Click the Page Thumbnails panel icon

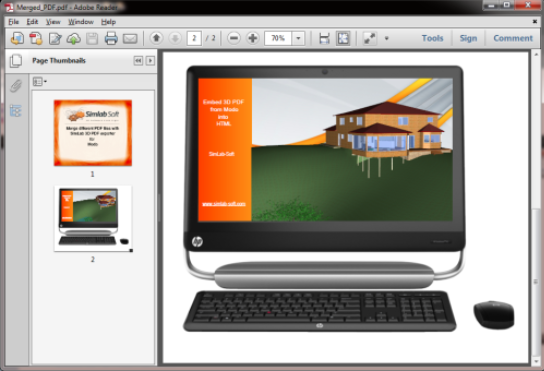[x=16, y=61]
